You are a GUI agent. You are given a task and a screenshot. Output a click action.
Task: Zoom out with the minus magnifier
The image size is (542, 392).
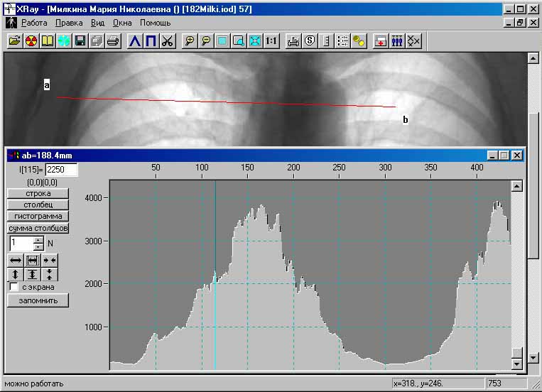(x=206, y=41)
